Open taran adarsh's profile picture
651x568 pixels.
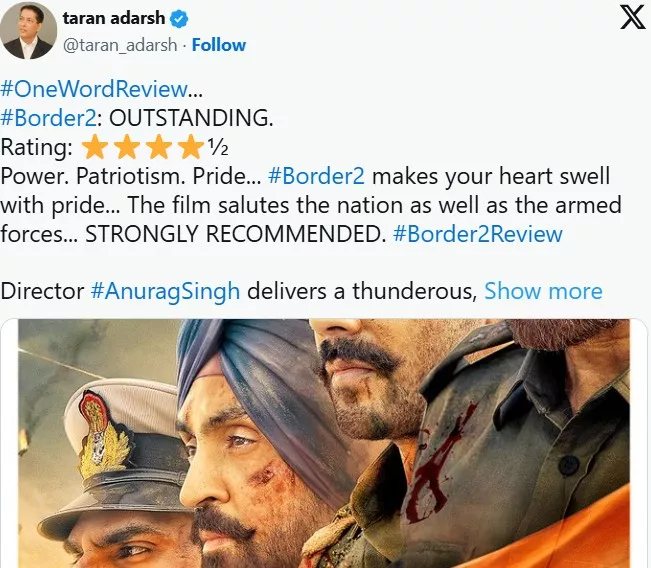click(x=28, y=30)
